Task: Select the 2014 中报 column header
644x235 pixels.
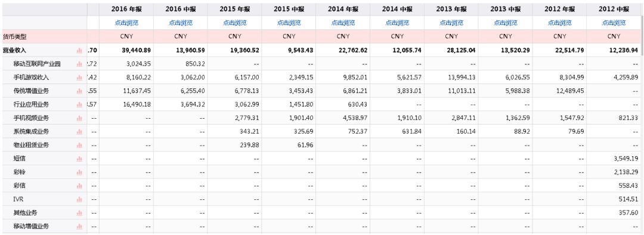Action: (397, 10)
